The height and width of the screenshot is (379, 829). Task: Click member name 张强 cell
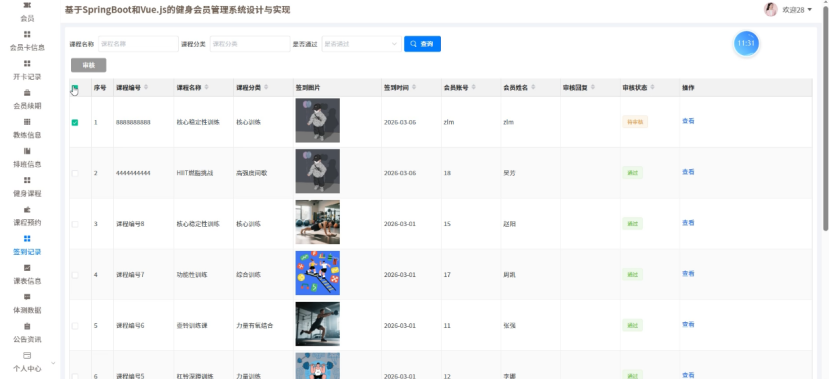[x=509, y=326]
